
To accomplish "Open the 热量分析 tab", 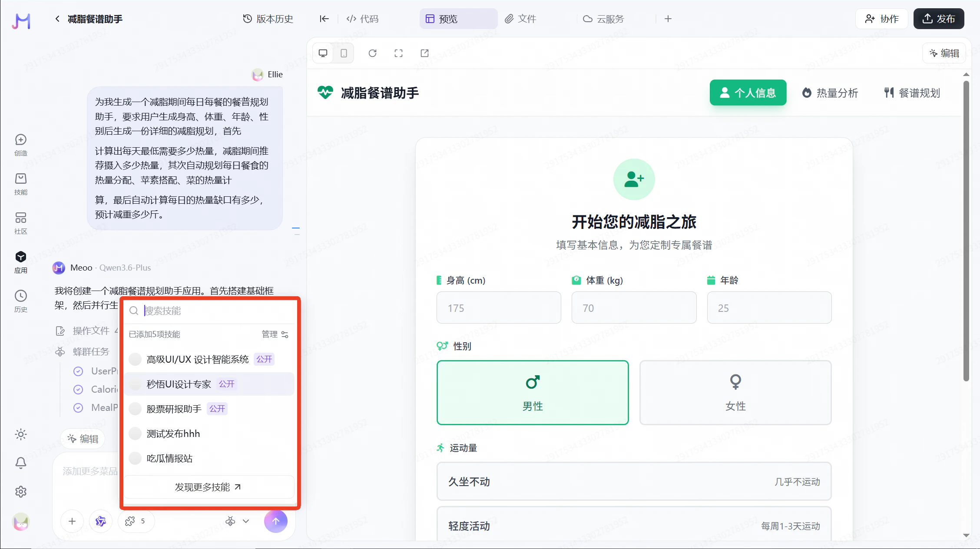I will click(x=830, y=93).
